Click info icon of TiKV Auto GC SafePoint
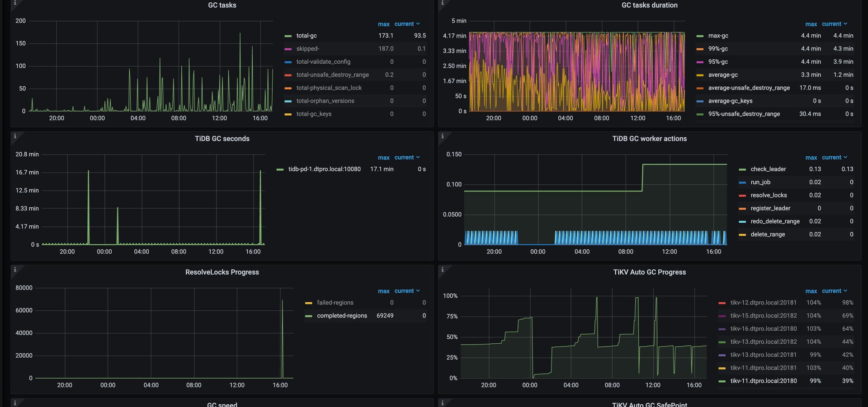 [442, 402]
